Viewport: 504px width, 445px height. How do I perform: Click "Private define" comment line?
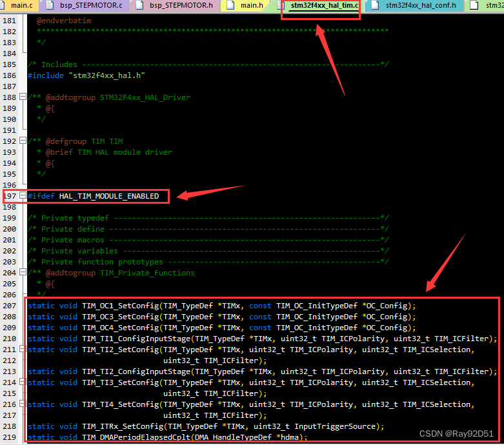coord(208,229)
